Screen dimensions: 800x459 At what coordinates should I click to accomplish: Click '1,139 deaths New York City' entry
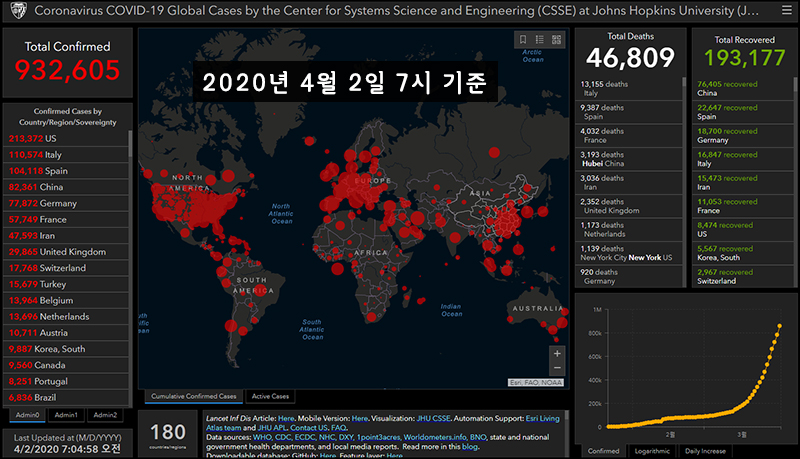pyautogui.click(x=629, y=253)
